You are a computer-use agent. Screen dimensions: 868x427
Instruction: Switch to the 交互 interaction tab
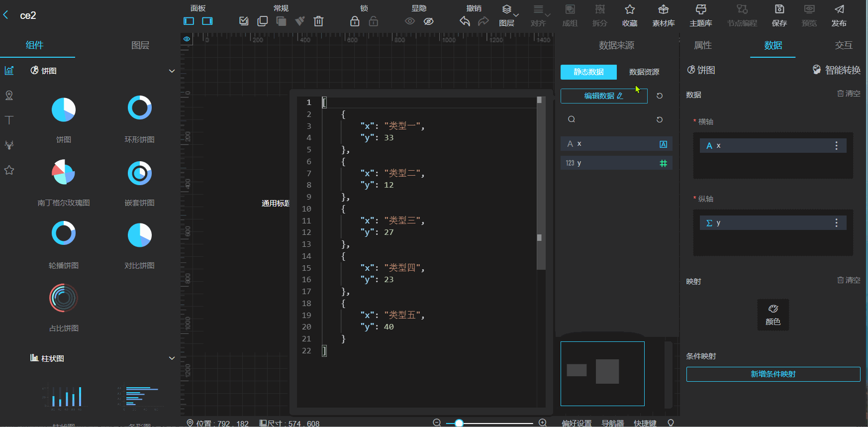844,45
